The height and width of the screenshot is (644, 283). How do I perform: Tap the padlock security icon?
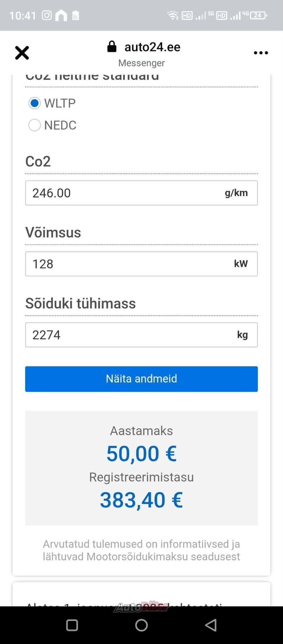[x=112, y=47]
